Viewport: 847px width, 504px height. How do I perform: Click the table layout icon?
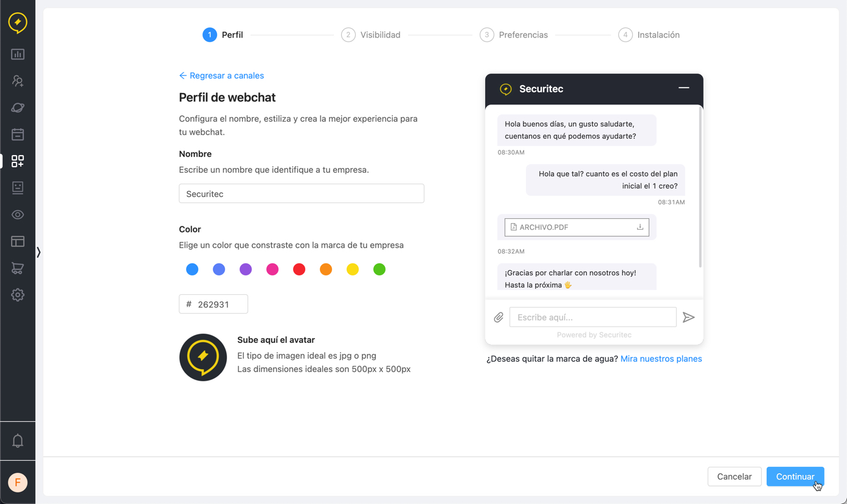click(x=18, y=241)
